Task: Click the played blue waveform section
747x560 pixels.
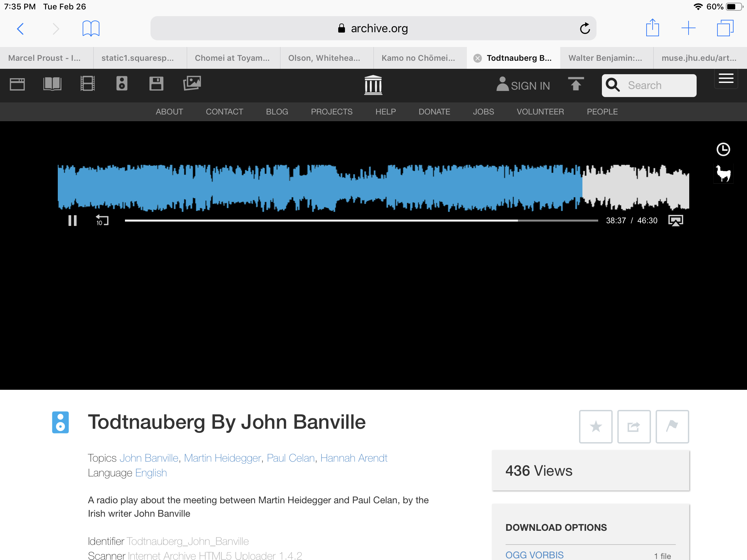Action: 320,188
